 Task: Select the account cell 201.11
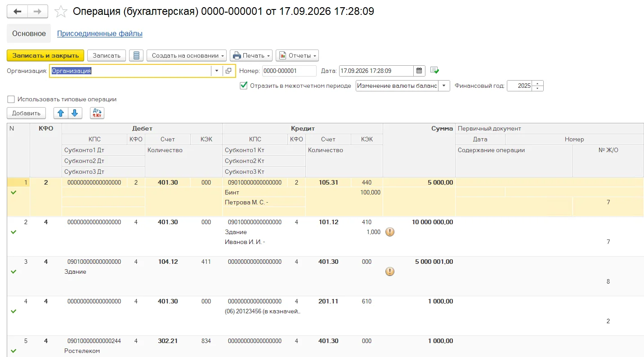[328, 301]
